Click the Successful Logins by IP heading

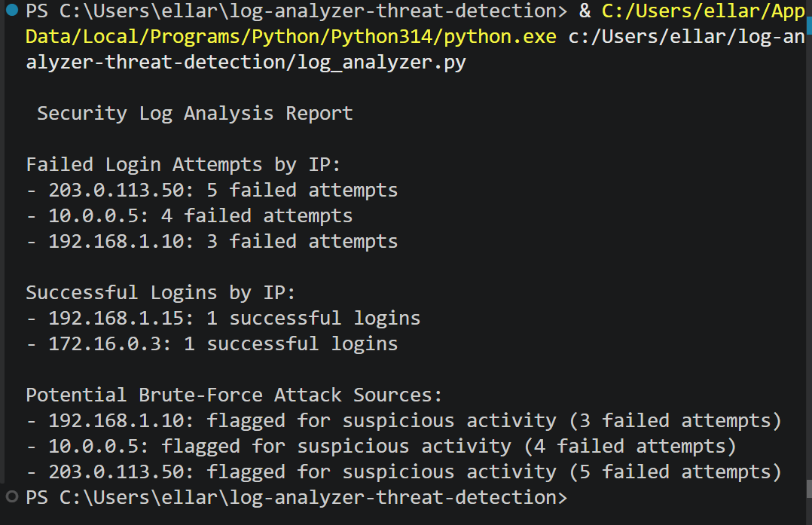(x=161, y=292)
